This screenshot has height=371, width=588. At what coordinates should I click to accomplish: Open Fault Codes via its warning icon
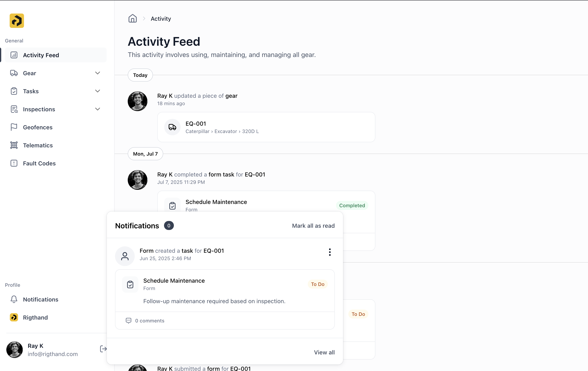pos(14,163)
